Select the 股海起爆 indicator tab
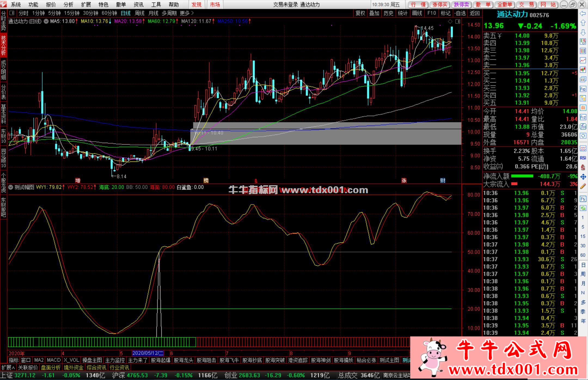This screenshot has width=588, height=380. (x=161, y=360)
